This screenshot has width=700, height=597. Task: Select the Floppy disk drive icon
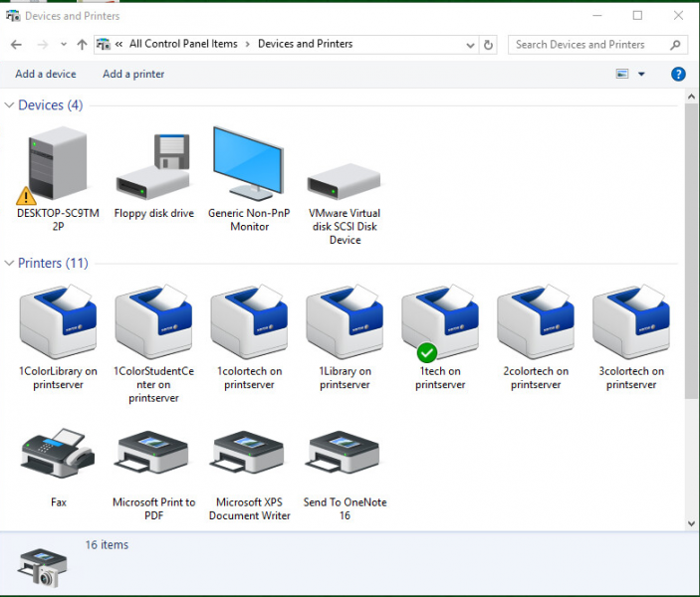pos(153,166)
